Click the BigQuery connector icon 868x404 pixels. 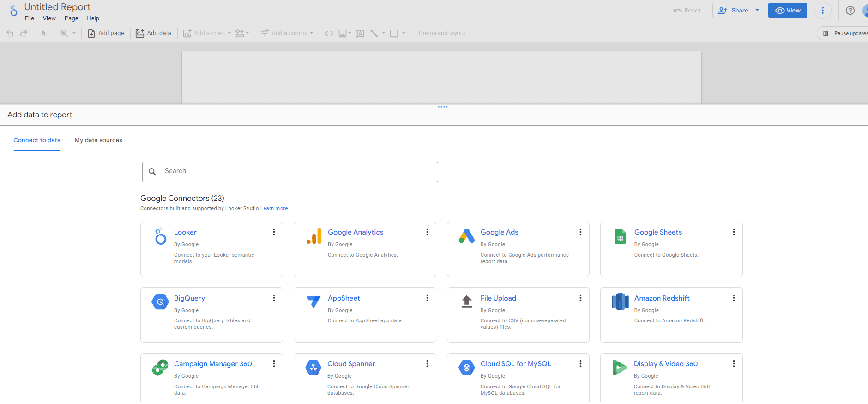tap(160, 302)
